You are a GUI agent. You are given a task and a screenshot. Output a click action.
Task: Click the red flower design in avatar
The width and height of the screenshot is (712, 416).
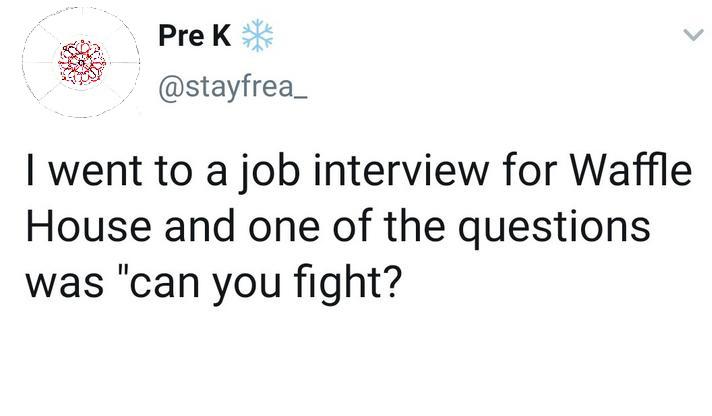coord(82,62)
